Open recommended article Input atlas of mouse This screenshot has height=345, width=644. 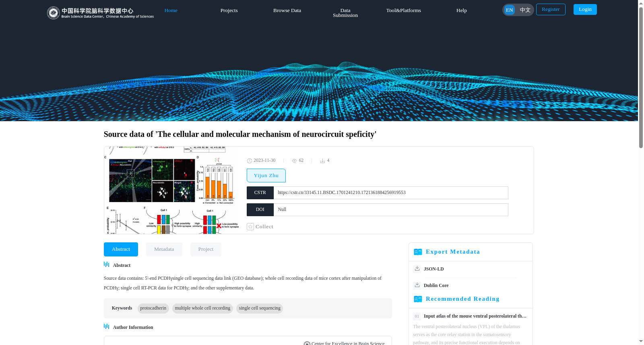[475, 316]
